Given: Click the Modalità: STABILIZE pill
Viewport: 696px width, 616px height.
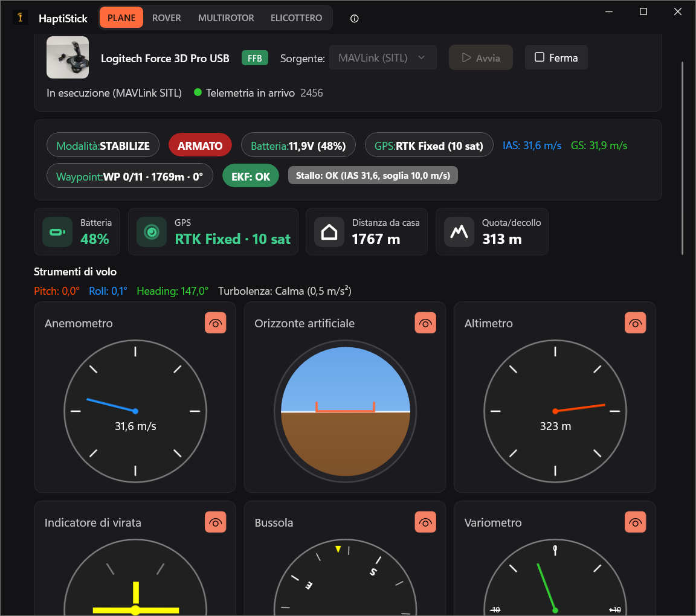Looking at the screenshot, I should 103,146.
